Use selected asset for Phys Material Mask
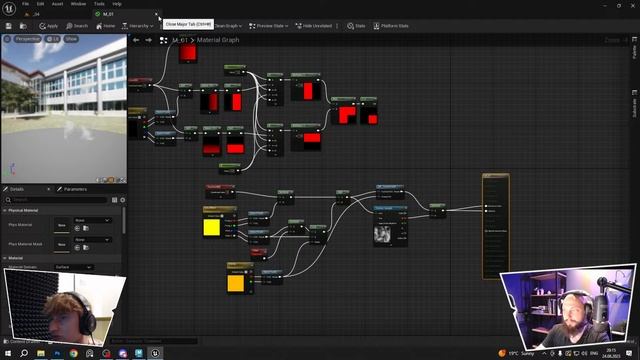This screenshot has height=360, width=640. [77, 247]
